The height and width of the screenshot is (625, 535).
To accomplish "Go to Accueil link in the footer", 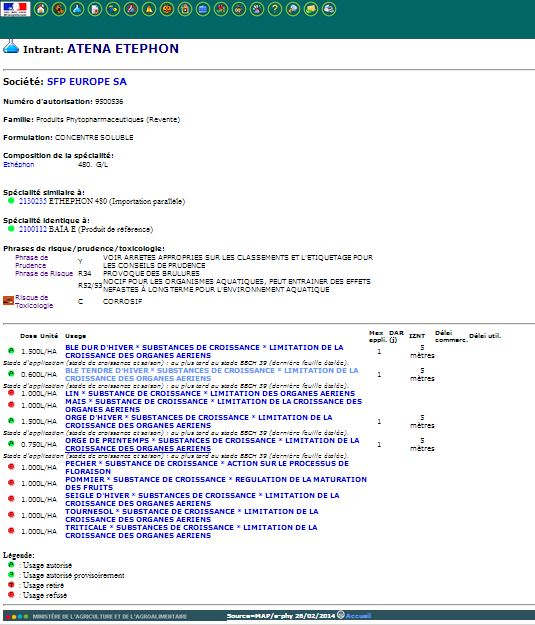I will [358, 616].
